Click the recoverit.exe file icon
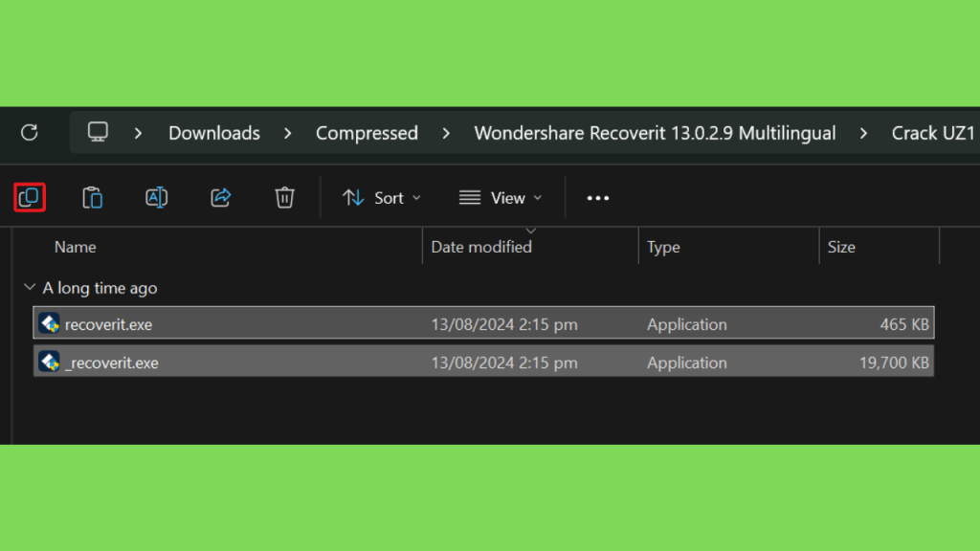The width and height of the screenshot is (980, 551). [50, 323]
